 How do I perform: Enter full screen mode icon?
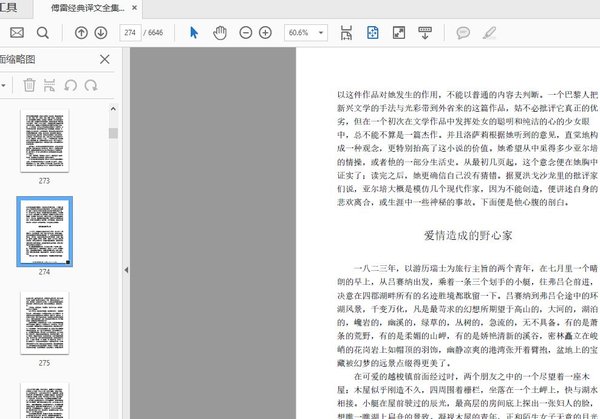(398, 33)
